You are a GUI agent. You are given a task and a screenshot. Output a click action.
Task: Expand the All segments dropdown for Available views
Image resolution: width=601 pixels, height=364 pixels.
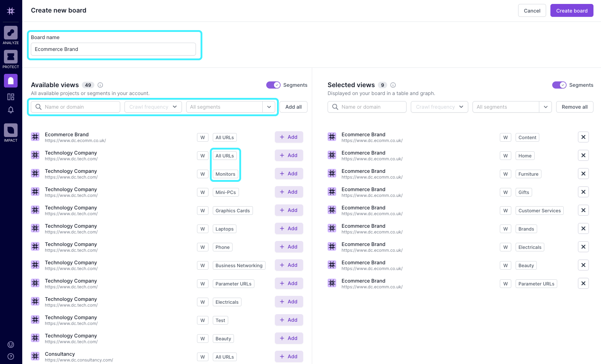(x=269, y=107)
